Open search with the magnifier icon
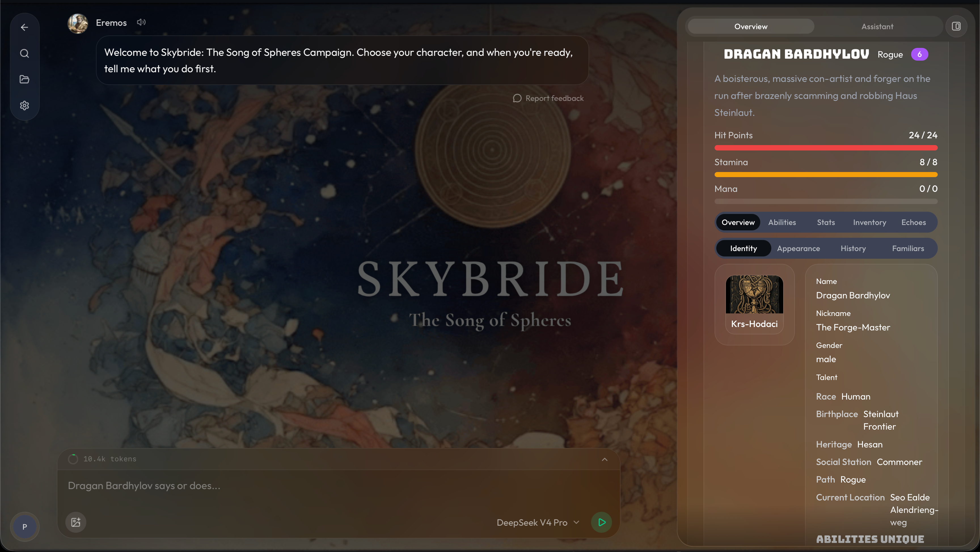Image resolution: width=980 pixels, height=552 pixels. [x=24, y=53]
